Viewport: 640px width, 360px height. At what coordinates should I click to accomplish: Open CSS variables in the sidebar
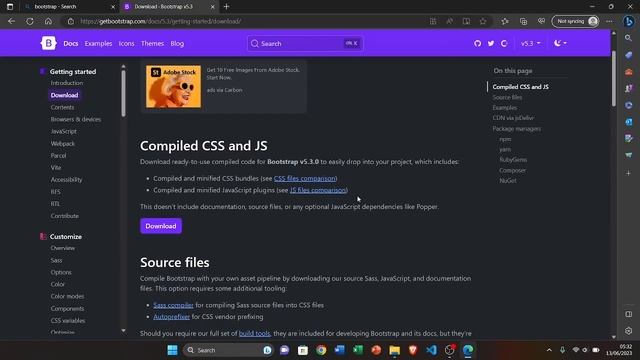pos(68,320)
